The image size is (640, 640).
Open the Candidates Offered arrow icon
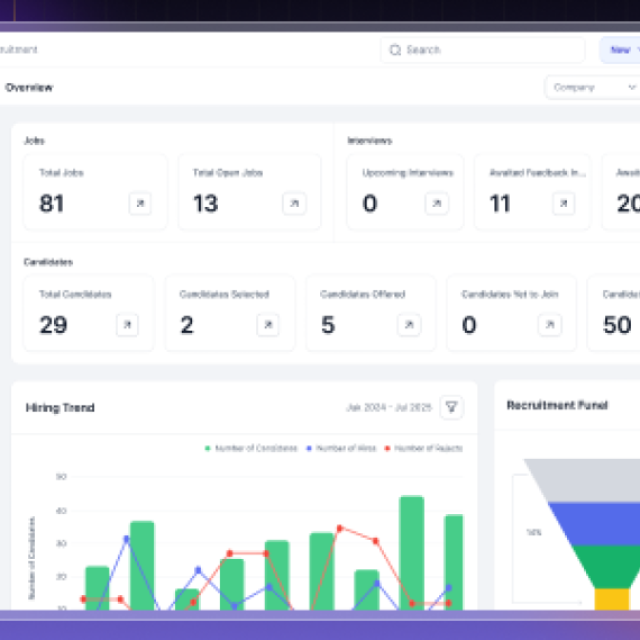pos(409,325)
